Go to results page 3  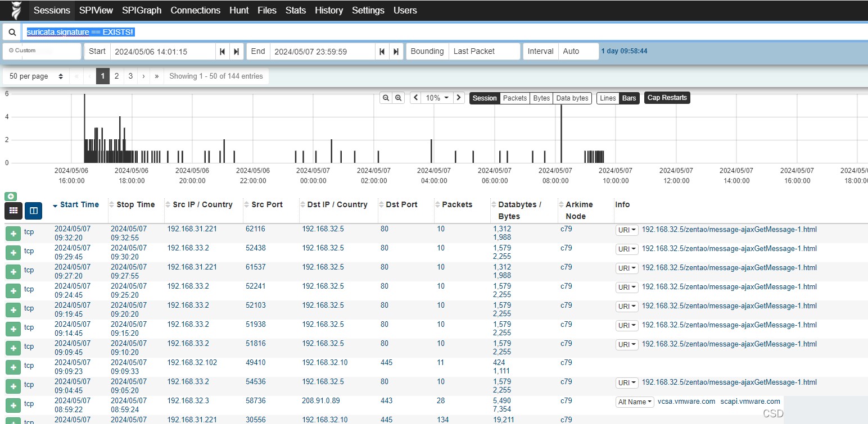pyautogui.click(x=130, y=76)
